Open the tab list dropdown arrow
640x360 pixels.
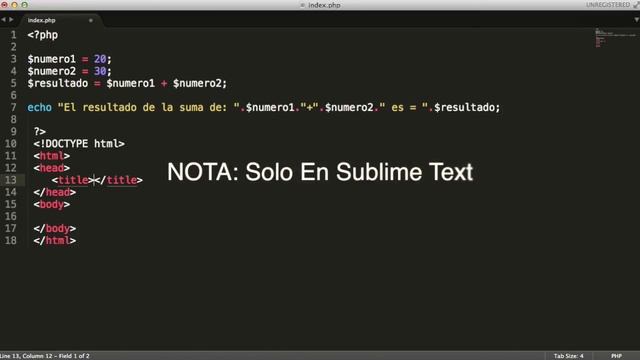tap(636, 20)
